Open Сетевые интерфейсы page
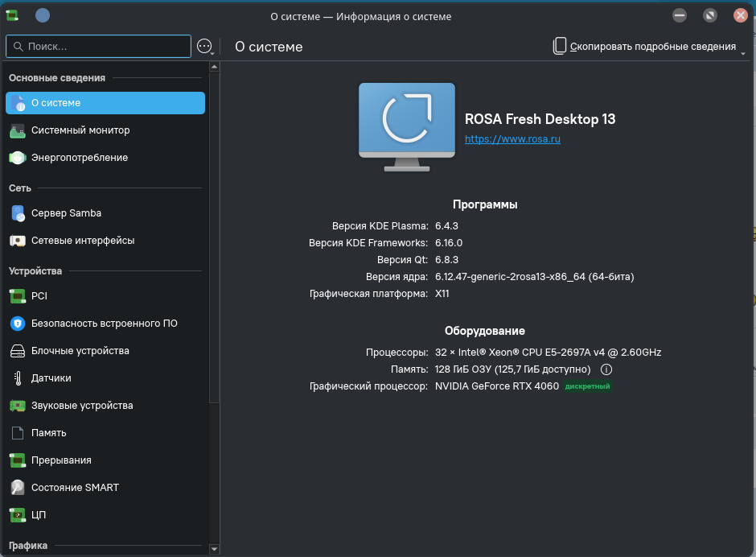This screenshot has height=557, width=756. pos(105,241)
